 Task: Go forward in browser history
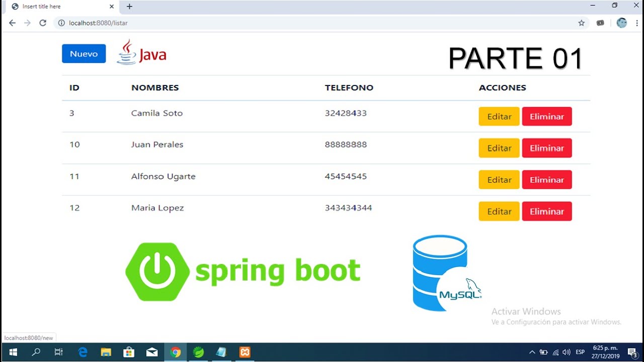click(27, 23)
